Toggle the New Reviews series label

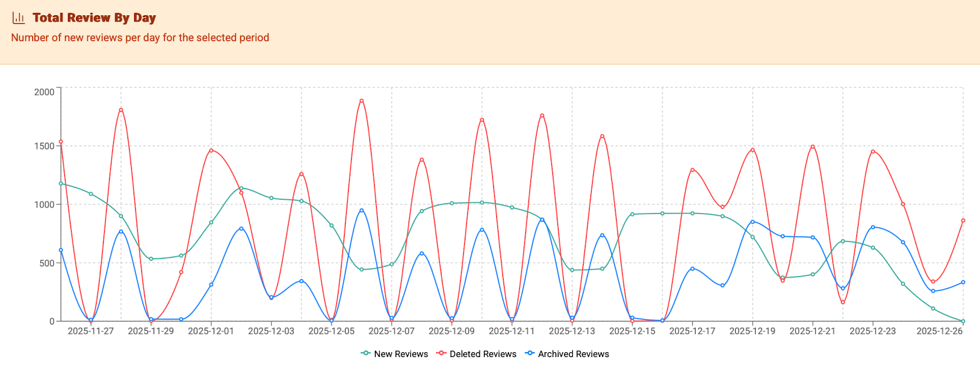(x=401, y=354)
